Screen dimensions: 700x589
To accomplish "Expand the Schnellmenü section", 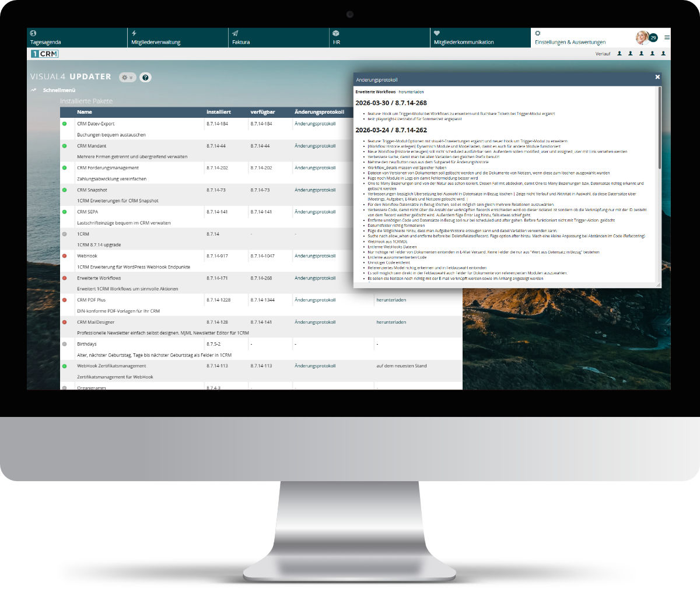I will 59,90.
